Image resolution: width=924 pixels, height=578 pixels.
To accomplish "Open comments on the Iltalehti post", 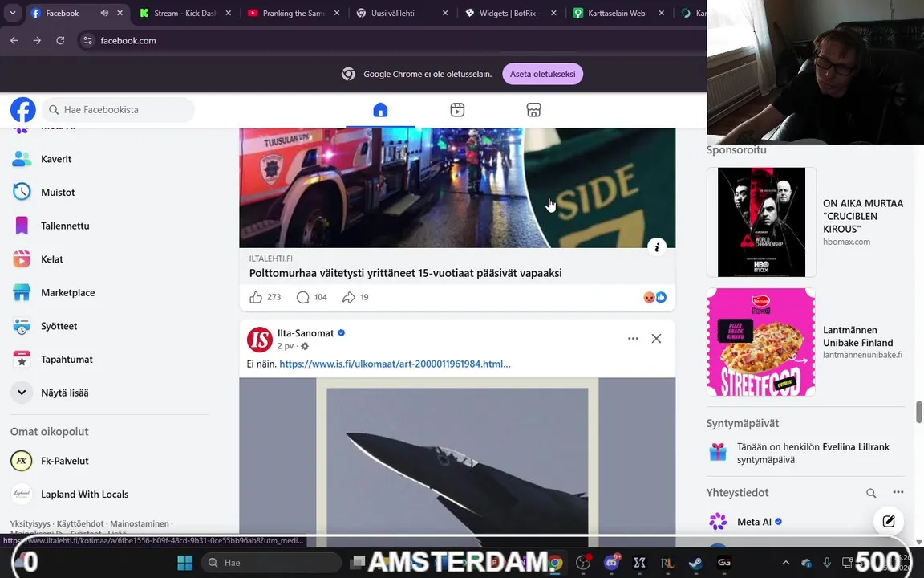I will click(x=302, y=297).
